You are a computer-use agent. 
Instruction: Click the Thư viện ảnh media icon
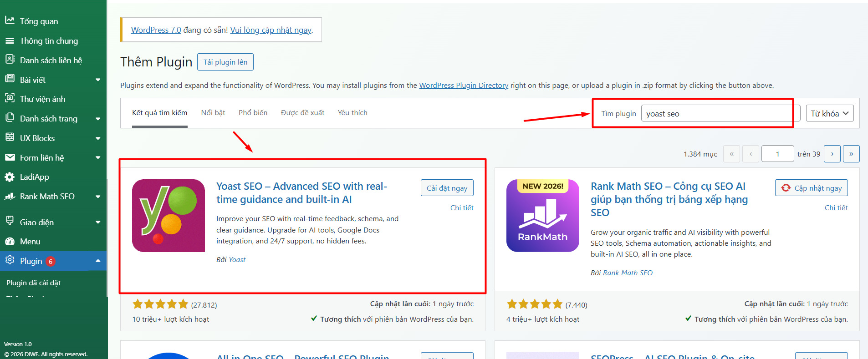[10, 98]
